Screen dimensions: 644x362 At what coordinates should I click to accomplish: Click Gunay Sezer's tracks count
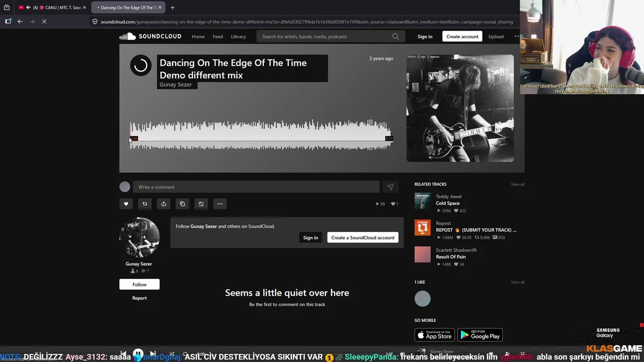pos(145,271)
